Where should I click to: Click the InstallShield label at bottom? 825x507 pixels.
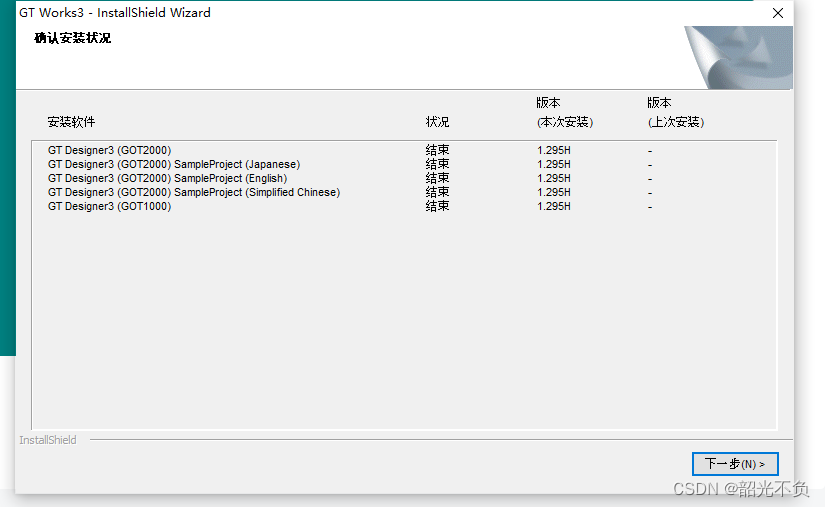point(48,440)
